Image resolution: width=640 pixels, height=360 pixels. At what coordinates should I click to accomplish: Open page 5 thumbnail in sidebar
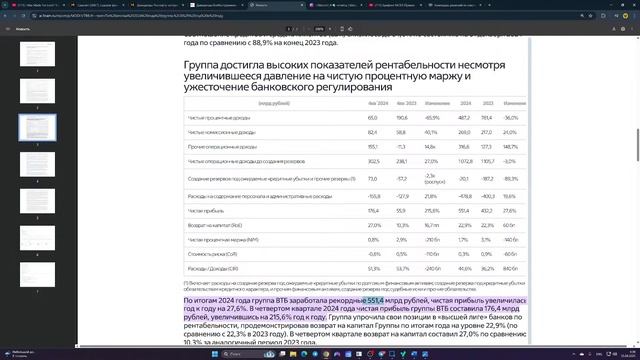pos(37,201)
